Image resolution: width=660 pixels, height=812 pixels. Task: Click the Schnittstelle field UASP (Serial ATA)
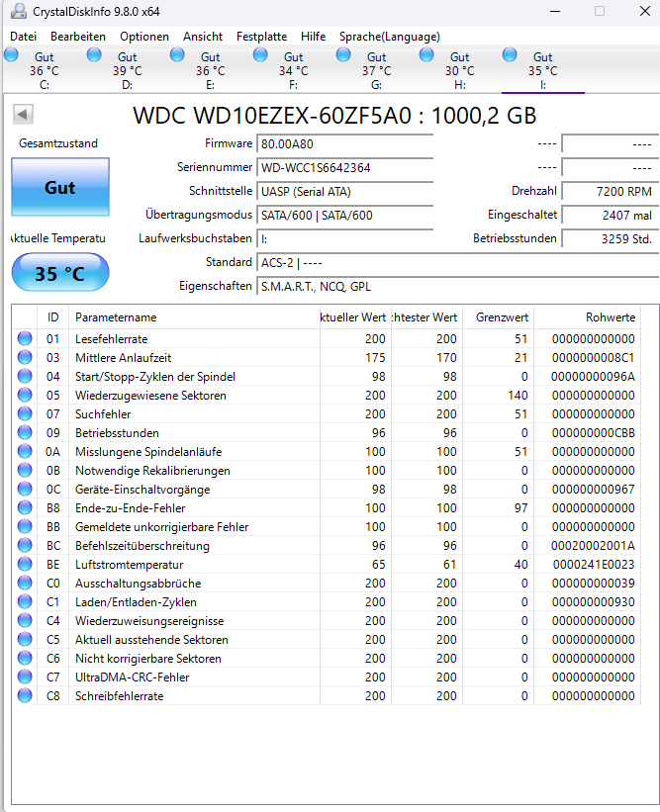point(345,192)
